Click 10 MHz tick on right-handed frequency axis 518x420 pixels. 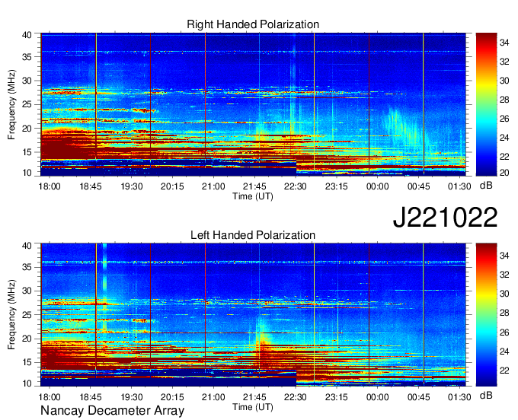(x=27, y=173)
